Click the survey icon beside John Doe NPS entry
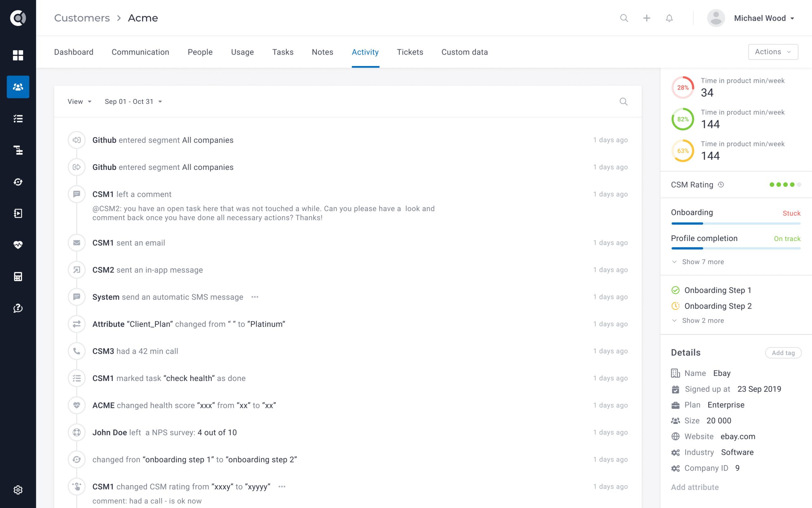This screenshot has width=812, height=508. point(76,432)
